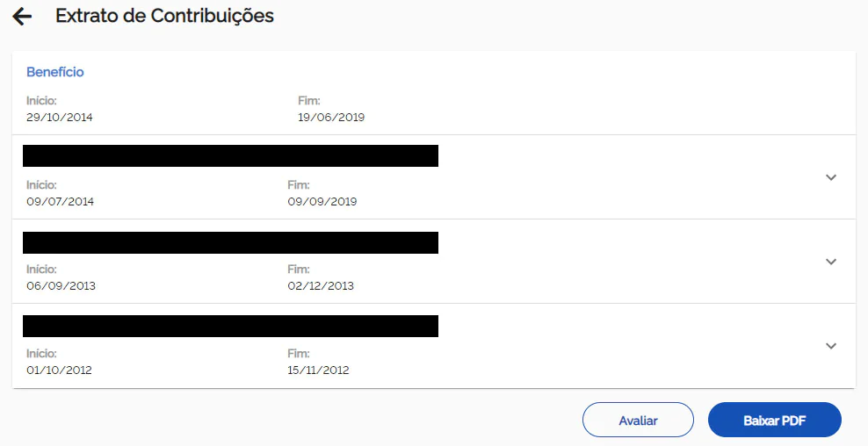The height and width of the screenshot is (446, 868).
Task: Select the end date 02/12/2013
Action: coord(321,285)
